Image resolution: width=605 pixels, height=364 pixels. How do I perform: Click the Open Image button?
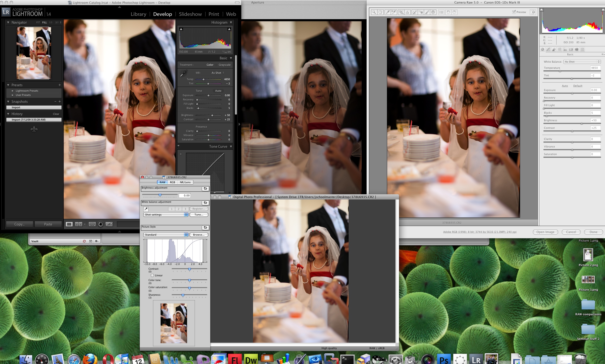point(545,232)
